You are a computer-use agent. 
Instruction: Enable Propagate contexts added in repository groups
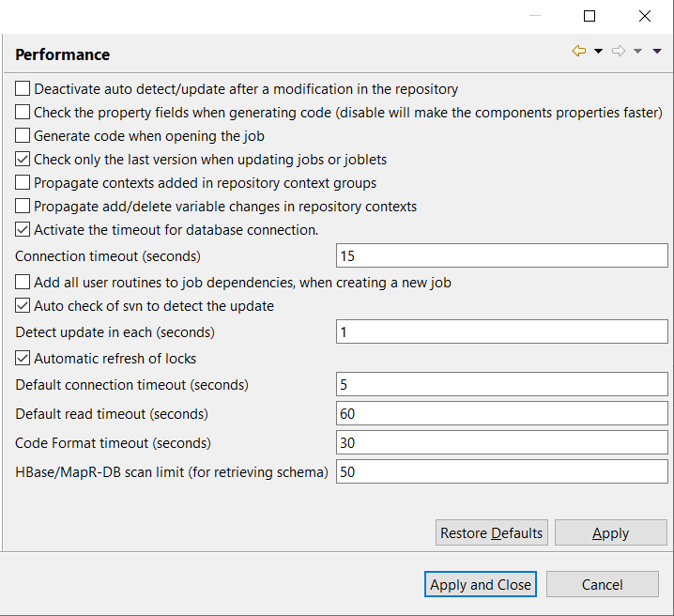23,183
